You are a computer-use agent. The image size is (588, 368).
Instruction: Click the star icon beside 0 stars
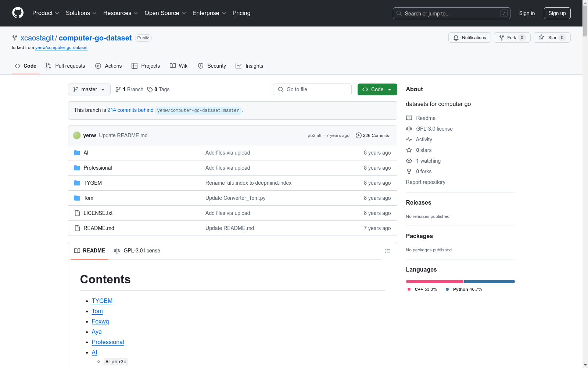[409, 150]
